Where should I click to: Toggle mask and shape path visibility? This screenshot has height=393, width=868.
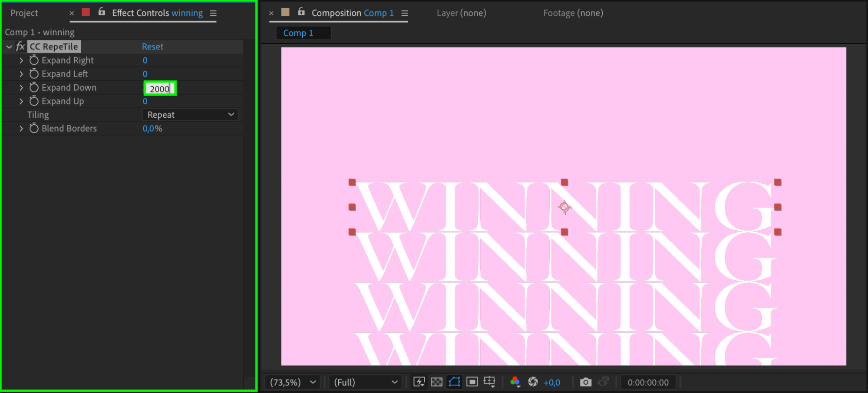click(x=455, y=382)
